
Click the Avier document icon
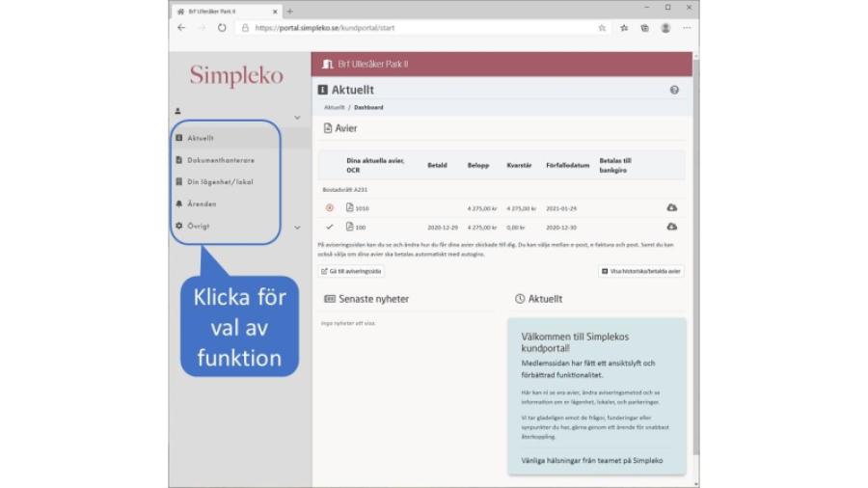tap(328, 128)
